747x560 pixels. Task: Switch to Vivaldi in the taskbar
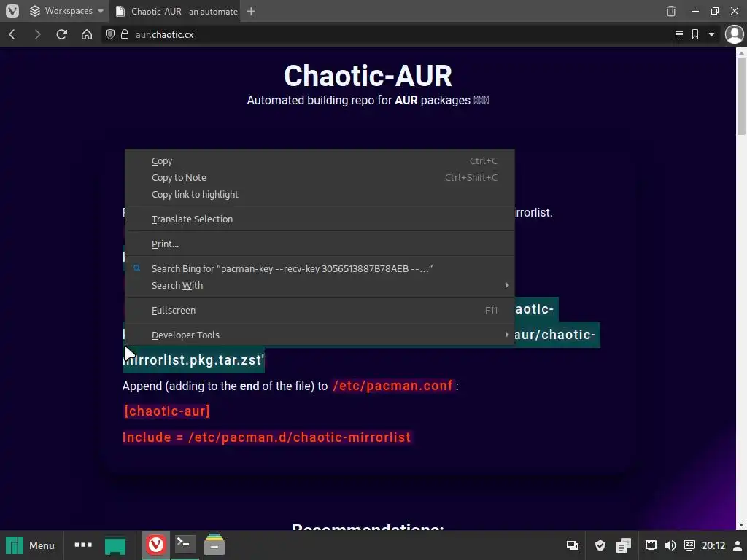pyautogui.click(x=156, y=545)
